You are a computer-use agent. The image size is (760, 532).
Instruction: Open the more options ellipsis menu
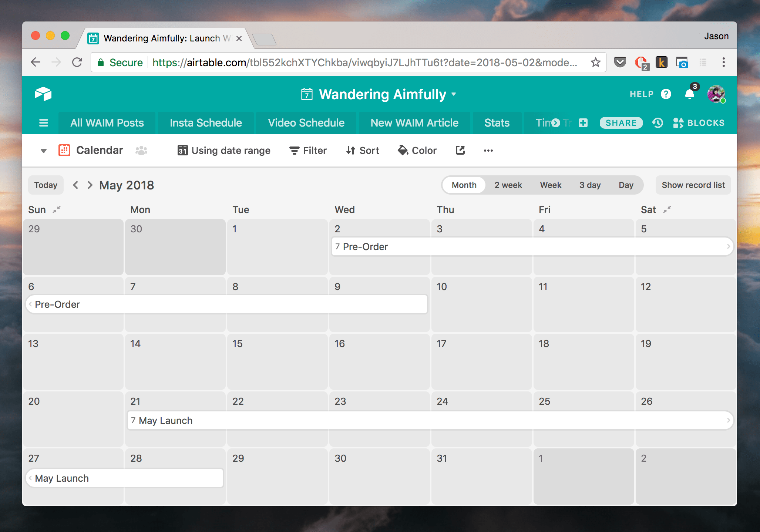(488, 151)
